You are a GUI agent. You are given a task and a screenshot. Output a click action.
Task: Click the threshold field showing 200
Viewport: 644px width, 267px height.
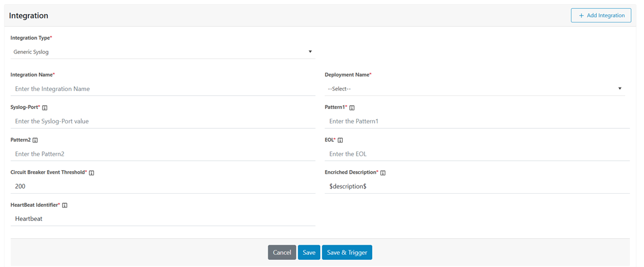click(x=162, y=186)
